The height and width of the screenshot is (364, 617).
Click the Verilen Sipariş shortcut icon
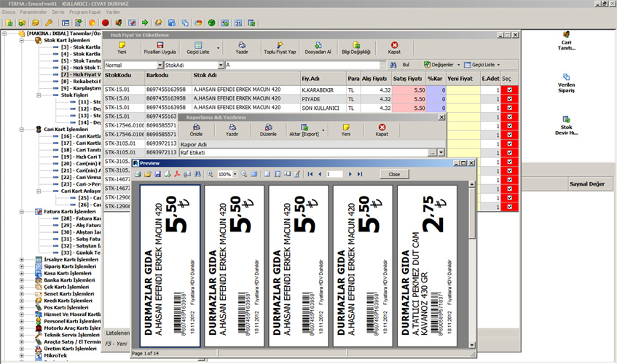566,76
